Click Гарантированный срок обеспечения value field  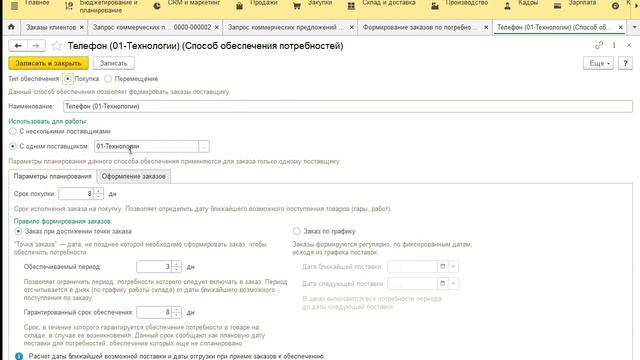154,312
